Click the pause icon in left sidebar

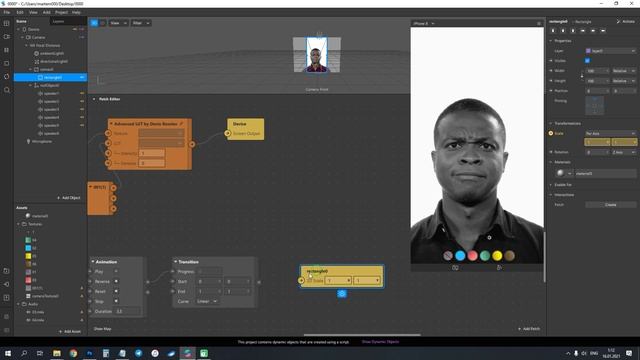click(7, 50)
